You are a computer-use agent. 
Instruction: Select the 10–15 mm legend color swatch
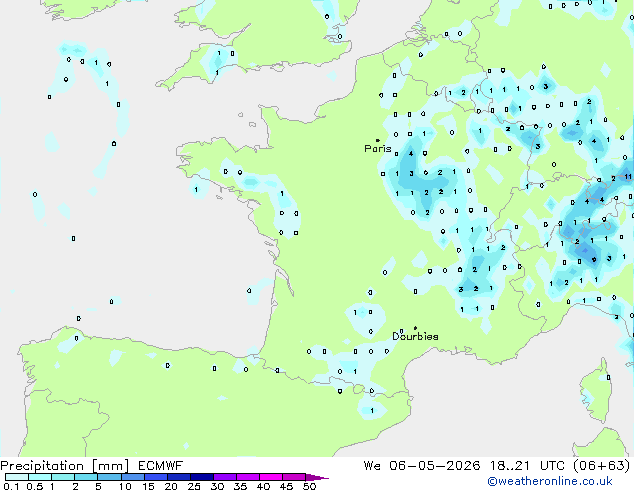132,477
